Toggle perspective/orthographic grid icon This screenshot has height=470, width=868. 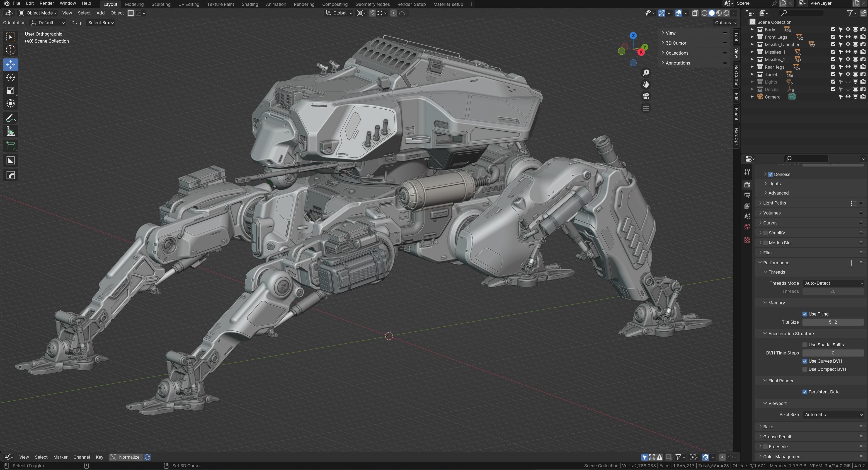pyautogui.click(x=646, y=108)
